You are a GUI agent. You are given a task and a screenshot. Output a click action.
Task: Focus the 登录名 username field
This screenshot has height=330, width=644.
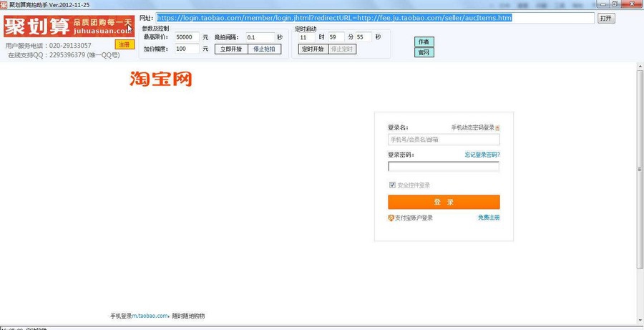(444, 140)
